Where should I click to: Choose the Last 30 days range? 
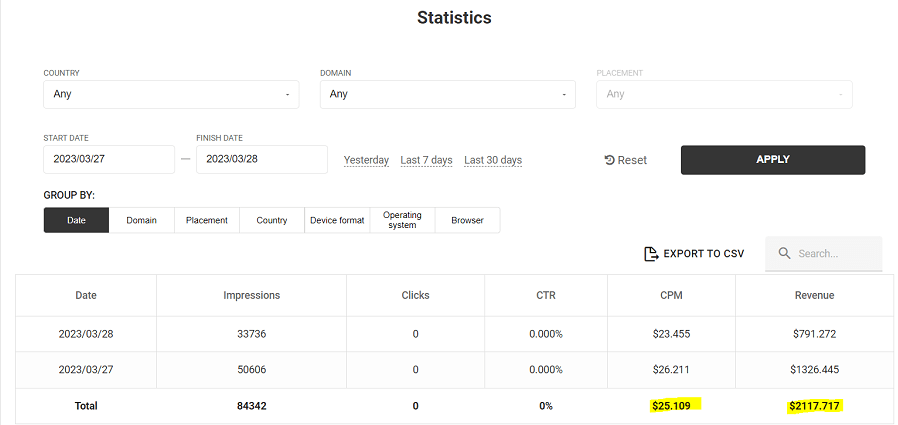(x=493, y=160)
